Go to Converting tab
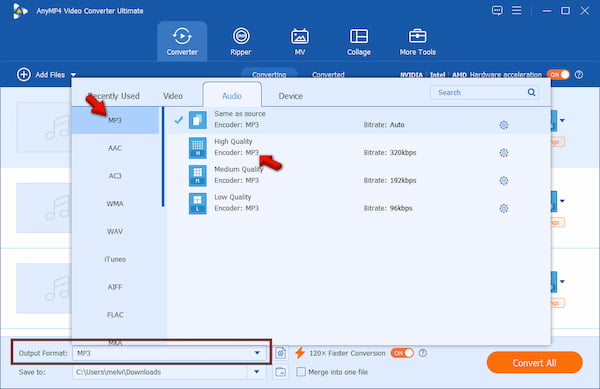The image size is (600, 389). coord(269,74)
